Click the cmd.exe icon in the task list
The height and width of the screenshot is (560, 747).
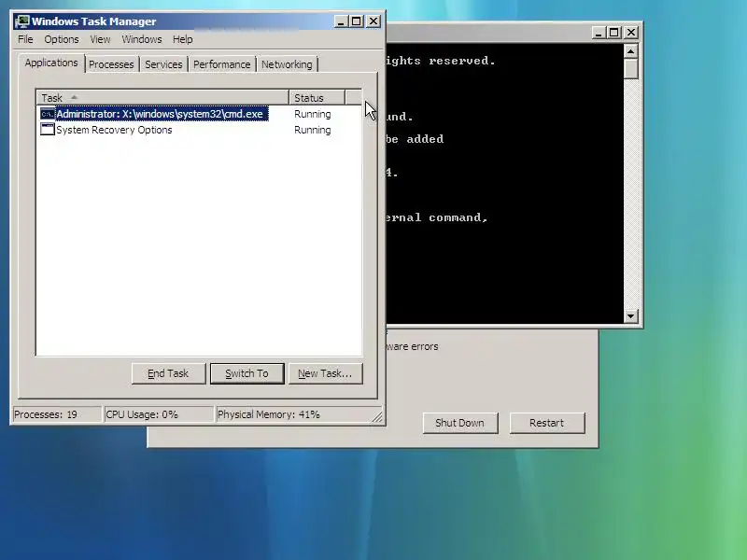coord(48,114)
